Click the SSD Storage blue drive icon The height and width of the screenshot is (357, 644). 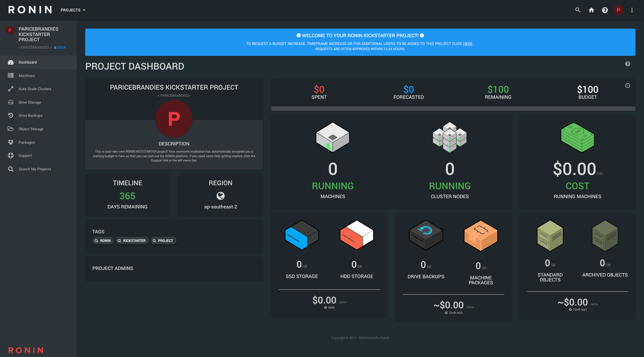coord(302,235)
